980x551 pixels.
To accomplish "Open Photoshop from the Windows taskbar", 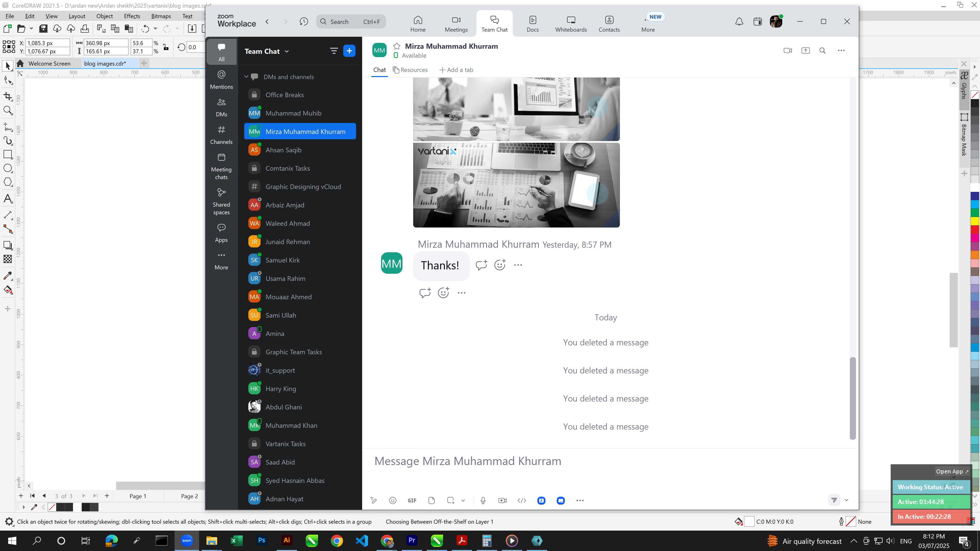I will 262,540.
